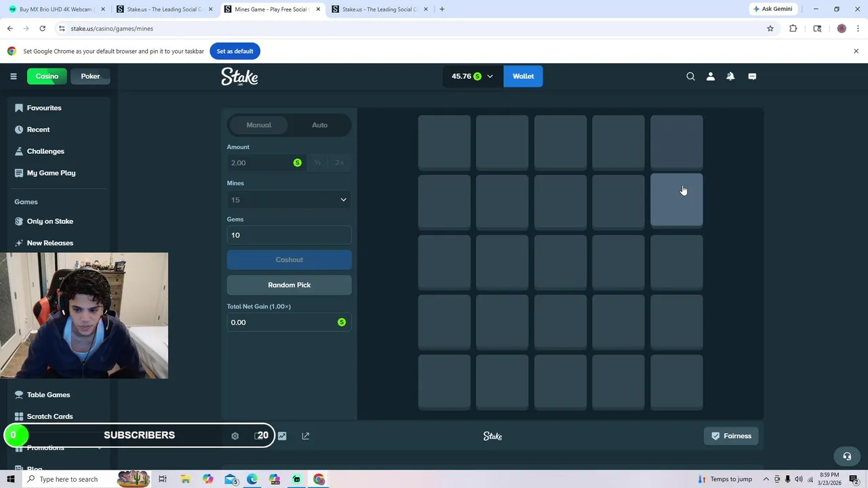Switch to Manual betting mode
The height and width of the screenshot is (488, 868).
pos(258,125)
